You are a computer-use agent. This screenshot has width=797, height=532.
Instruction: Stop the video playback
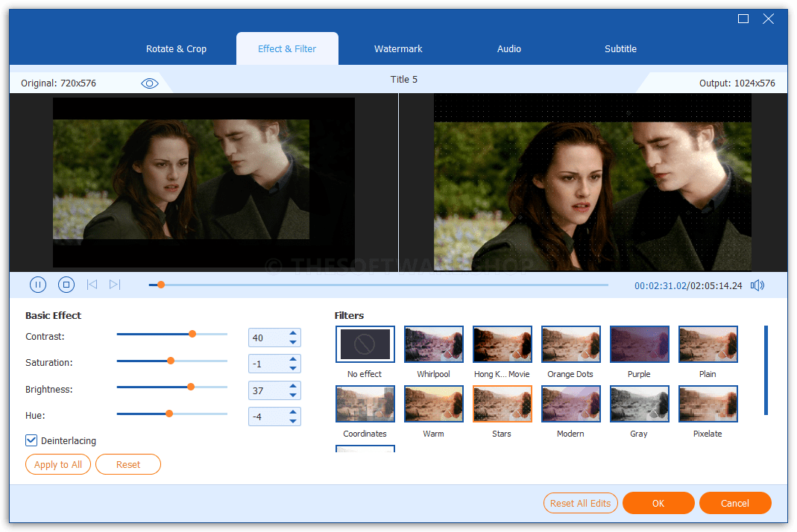tap(66, 285)
